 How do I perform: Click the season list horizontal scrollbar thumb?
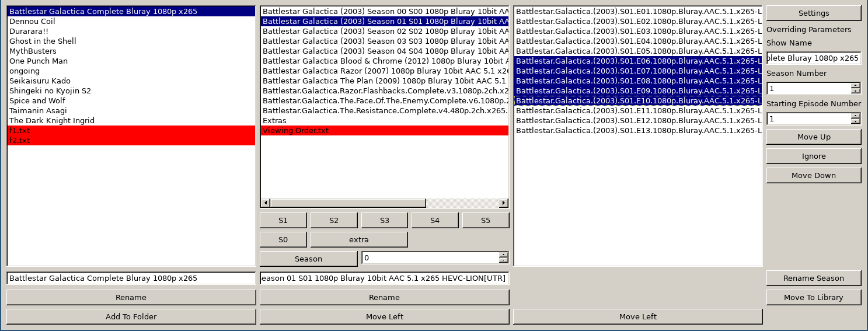(x=348, y=203)
